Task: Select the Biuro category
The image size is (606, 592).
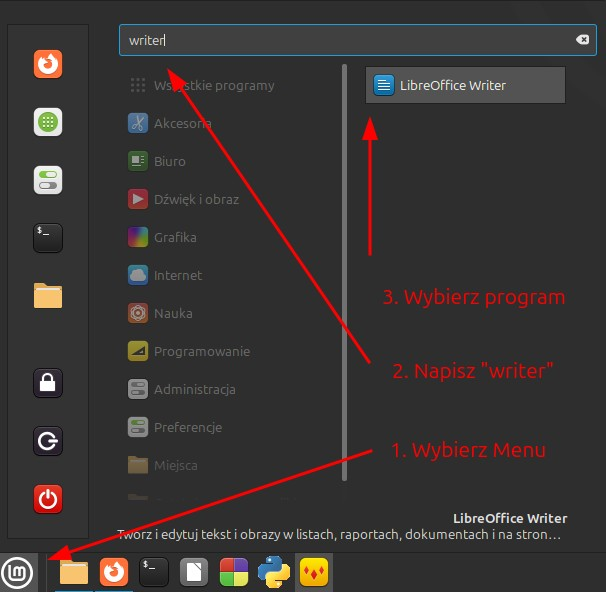Action: coord(169,161)
